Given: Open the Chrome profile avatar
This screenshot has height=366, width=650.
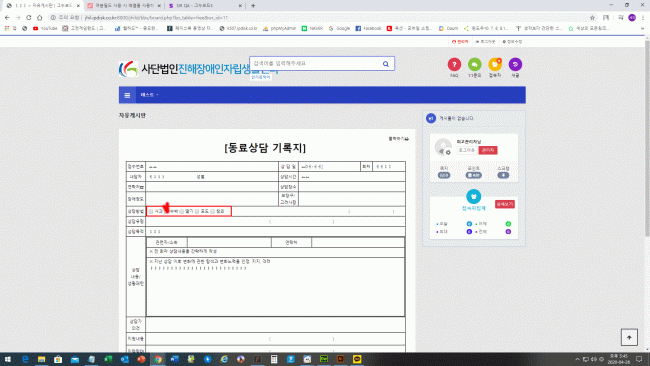Looking at the screenshot, I should (632, 17).
